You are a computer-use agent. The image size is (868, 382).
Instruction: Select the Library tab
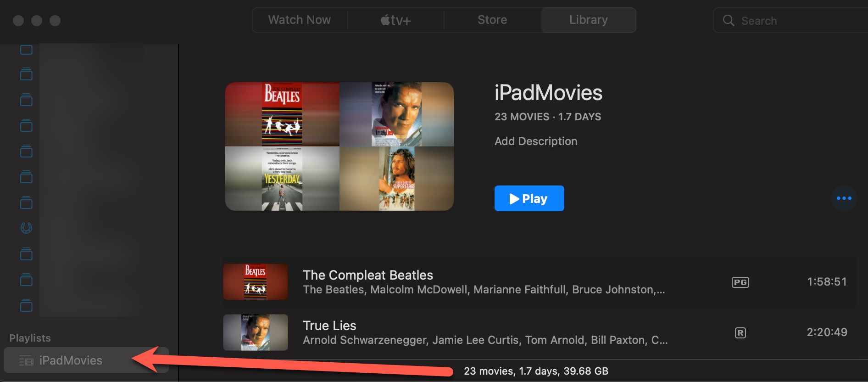pyautogui.click(x=589, y=20)
